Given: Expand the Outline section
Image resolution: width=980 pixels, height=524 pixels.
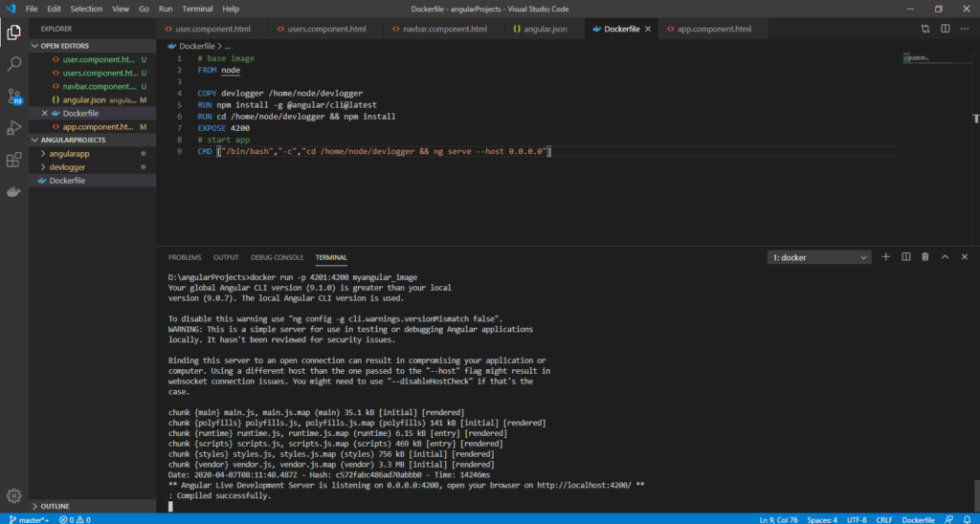Looking at the screenshot, I should click(93, 506).
